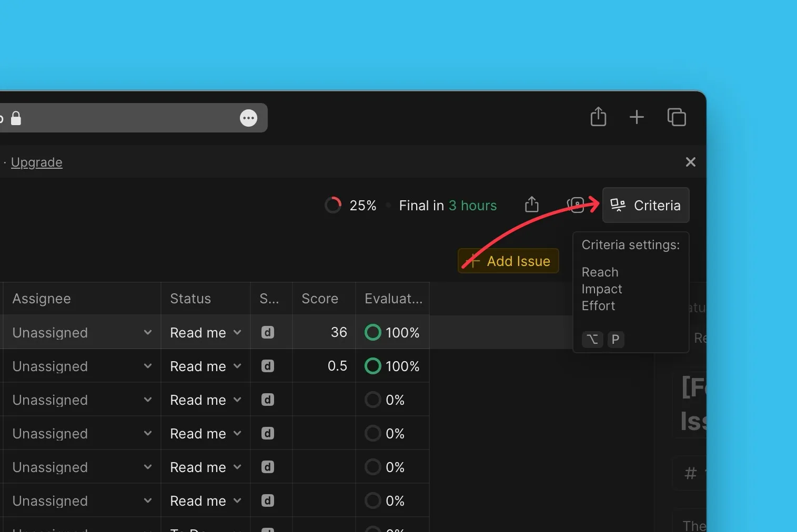Viewport: 797px width, 532px height.
Task: Click the 0% evaluation circle in third row
Action: [x=372, y=400]
